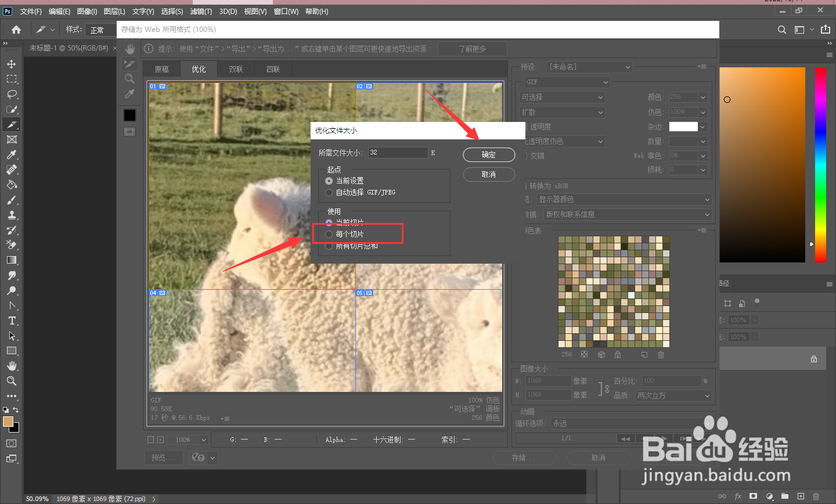
Task: Select the Clone Stamp tool
Action: click(12, 215)
